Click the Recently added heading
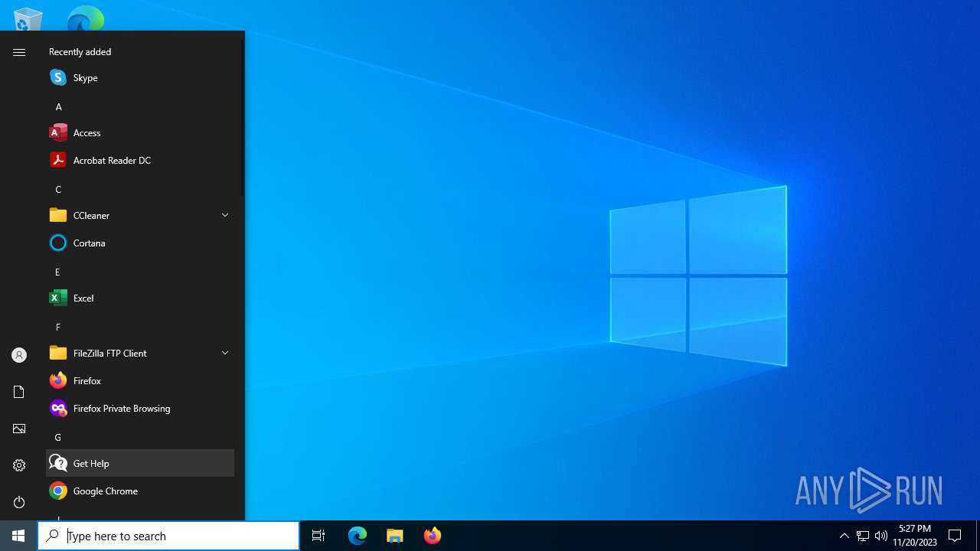 [80, 52]
